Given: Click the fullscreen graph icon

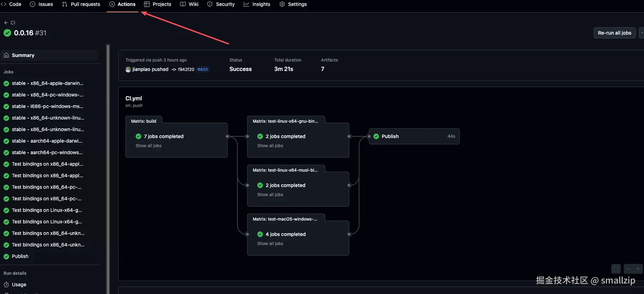Looking at the screenshot, I should tap(616, 269).
